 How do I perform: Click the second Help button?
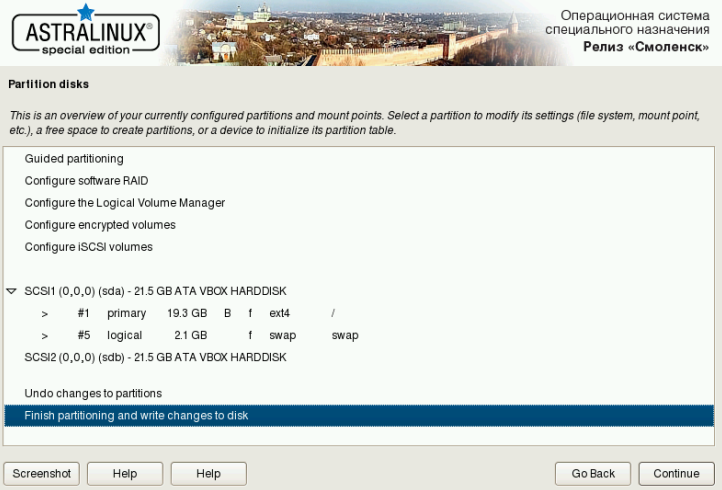(x=209, y=473)
